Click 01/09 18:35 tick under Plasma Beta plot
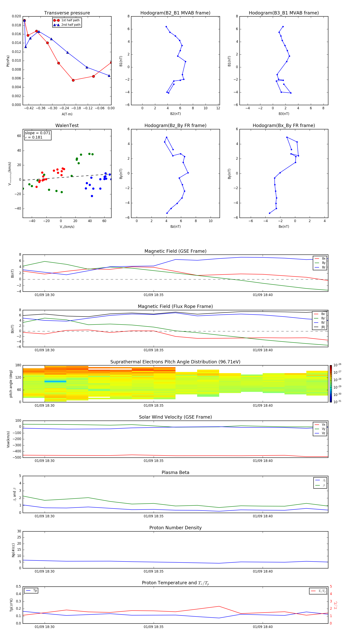Image resolution: width=351 pixels, height=644 pixels. tap(154, 516)
